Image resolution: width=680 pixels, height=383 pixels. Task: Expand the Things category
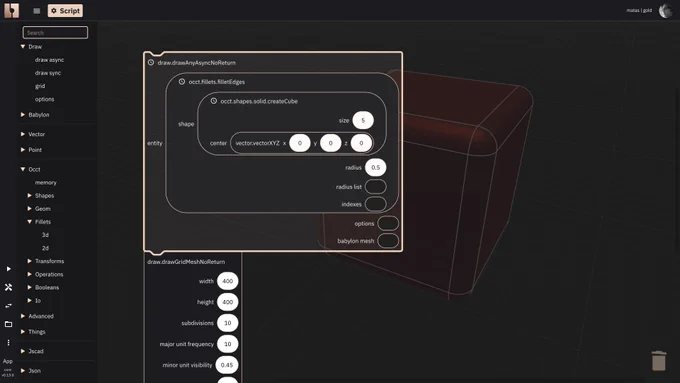pyautogui.click(x=23, y=331)
